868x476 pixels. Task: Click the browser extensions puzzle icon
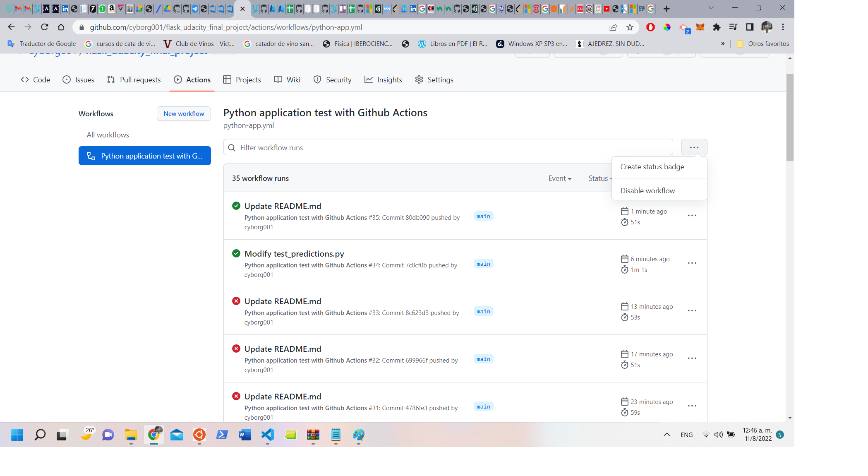(x=717, y=27)
